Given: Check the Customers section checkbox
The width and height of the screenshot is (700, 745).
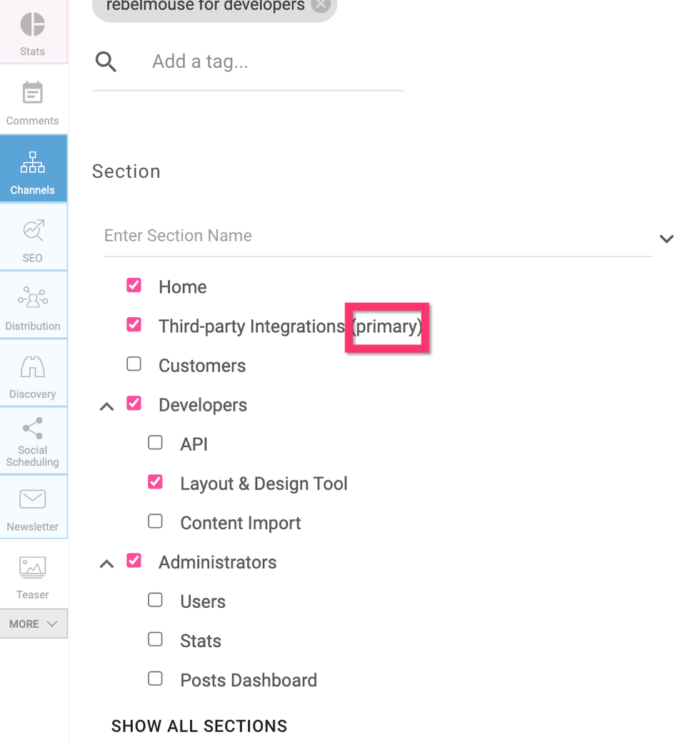Looking at the screenshot, I should click(134, 364).
